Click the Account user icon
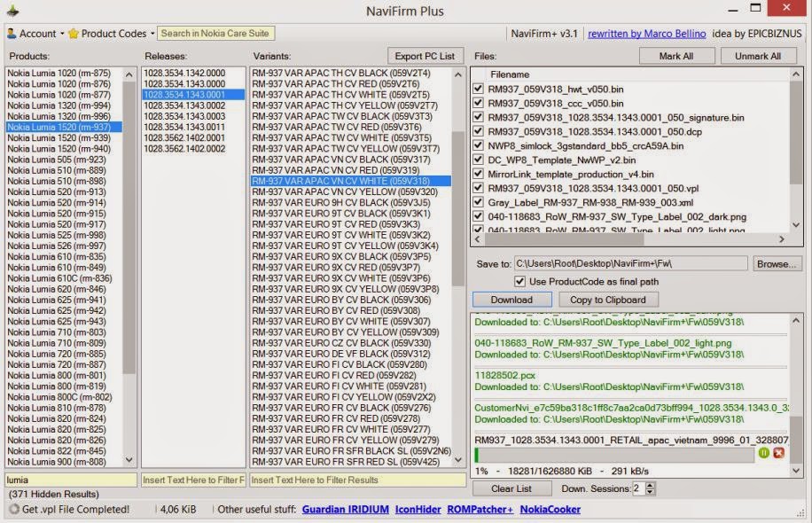The height and width of the screenshot is (523, 812). (x=12, y=34)
